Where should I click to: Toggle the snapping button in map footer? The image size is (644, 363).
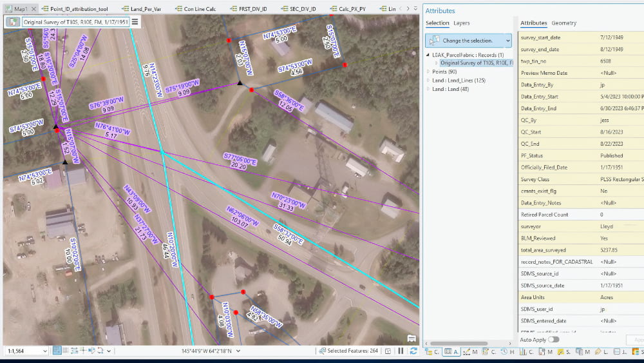pos(57,351)
